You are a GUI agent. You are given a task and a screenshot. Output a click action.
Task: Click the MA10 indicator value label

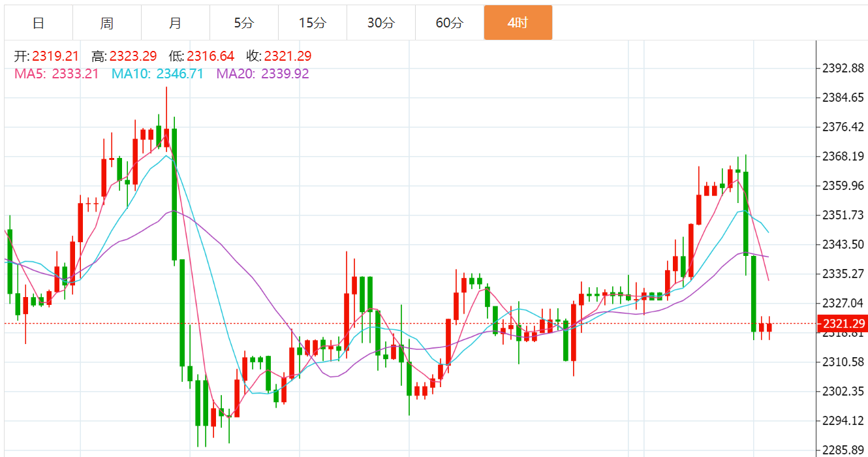pos(157,74)
